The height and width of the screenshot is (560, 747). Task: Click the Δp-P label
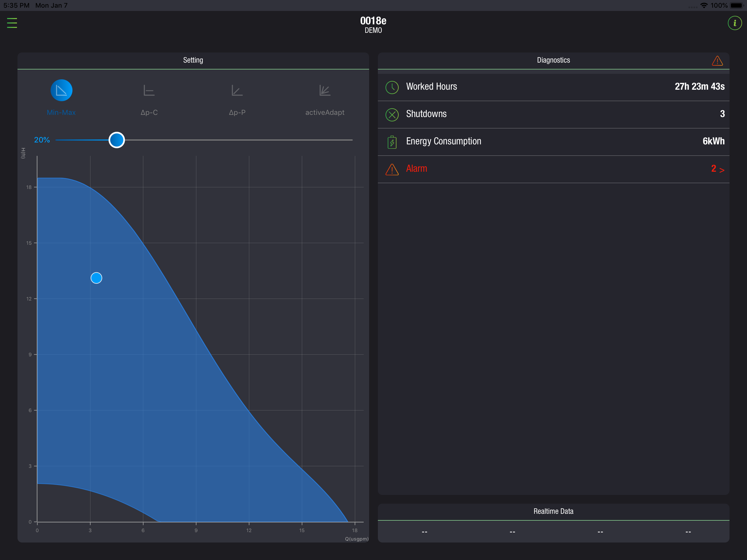pos(237,112)
